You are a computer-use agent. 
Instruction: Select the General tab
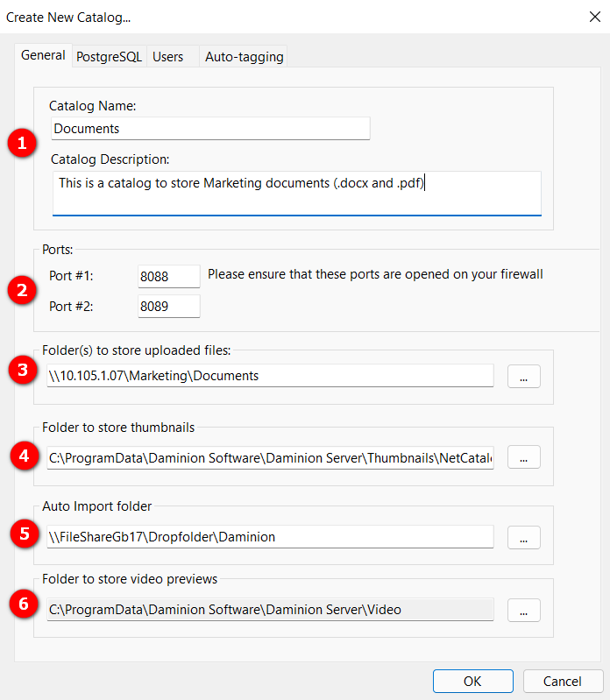pyautogui.click(x=43, y=55)
